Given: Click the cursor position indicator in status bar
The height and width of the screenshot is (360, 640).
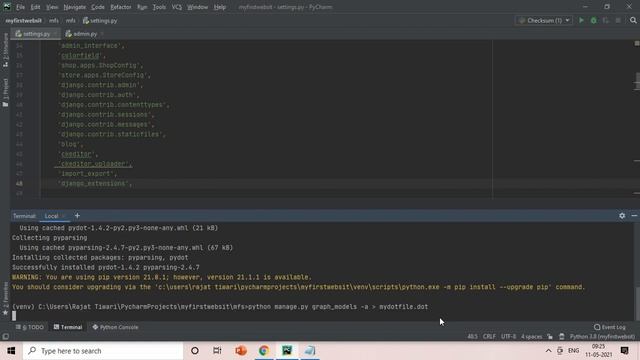Looking at the screenshot, I should point(472,337).
